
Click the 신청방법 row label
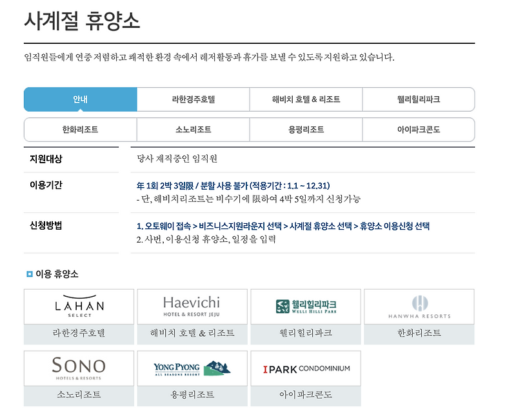pyautogui.click(x=46, y=225)
